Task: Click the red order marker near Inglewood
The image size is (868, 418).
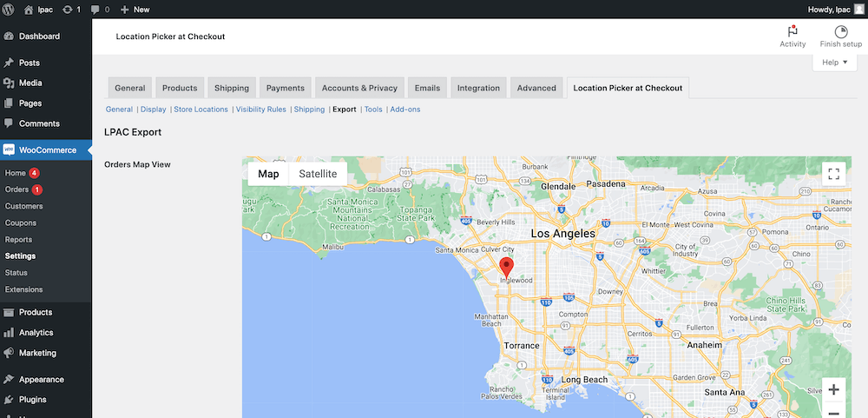Action: 507,268
